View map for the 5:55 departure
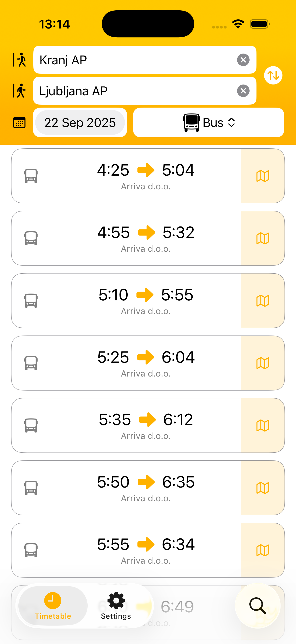 tap(263, 550)
